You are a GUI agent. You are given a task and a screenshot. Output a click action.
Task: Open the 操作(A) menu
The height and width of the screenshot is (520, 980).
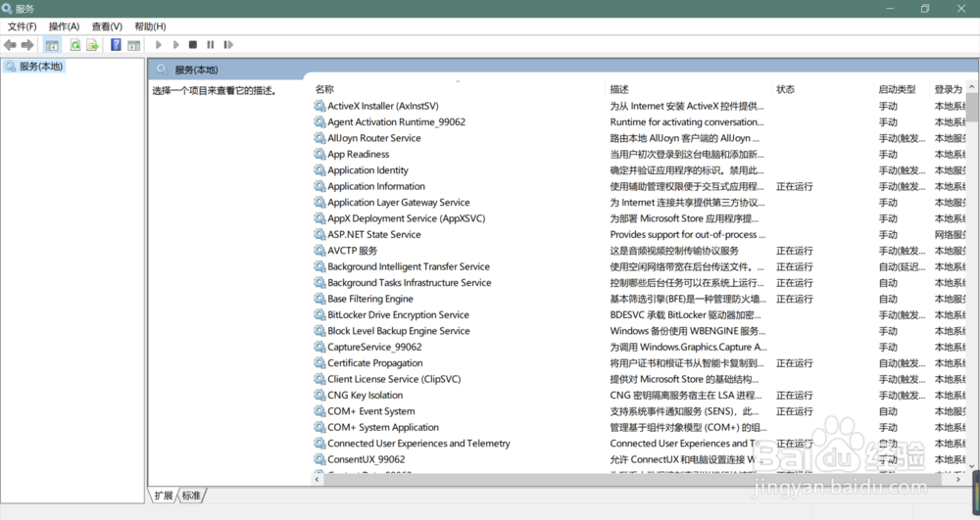64,26
